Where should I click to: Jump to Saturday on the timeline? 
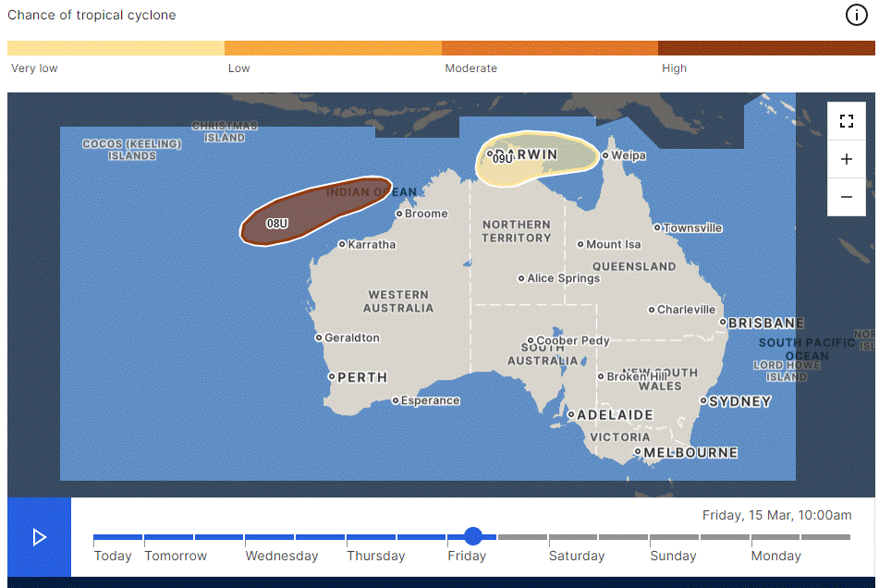click(577, 556)
